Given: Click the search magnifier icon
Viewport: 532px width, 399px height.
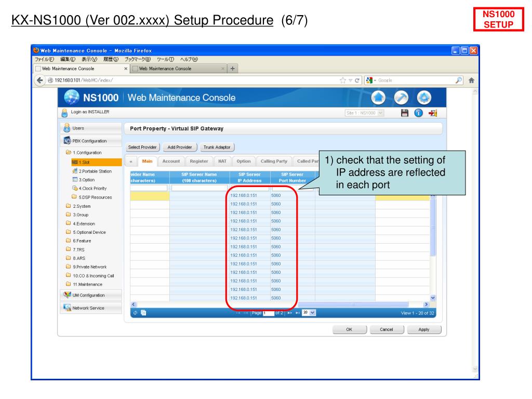Looking at the screenshot, I should 458,81.
